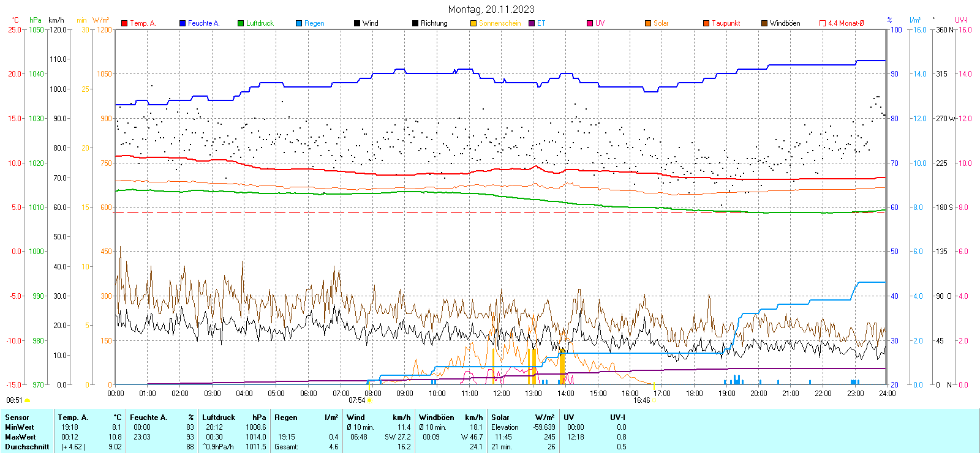The height and width of the screenshot is (453, 980).
Task: Click the sun icon beside 08:51
Action: point(27,400)
